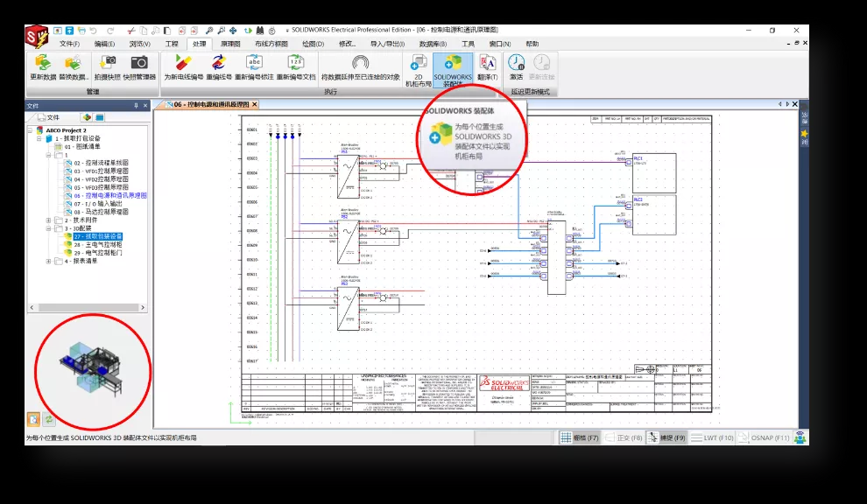Click the 更新数据 icon
Viewport: 867px width, 504px height.
43,68
